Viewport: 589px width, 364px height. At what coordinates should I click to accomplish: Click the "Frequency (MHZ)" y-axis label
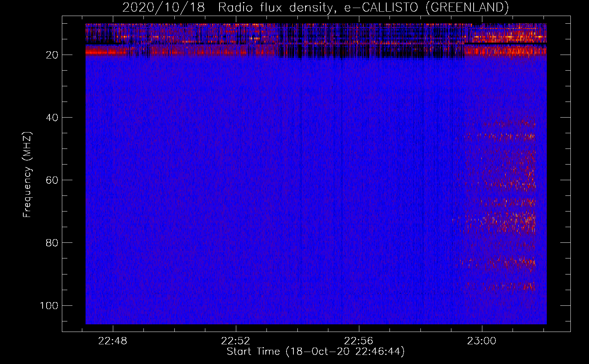pos(27,175)
